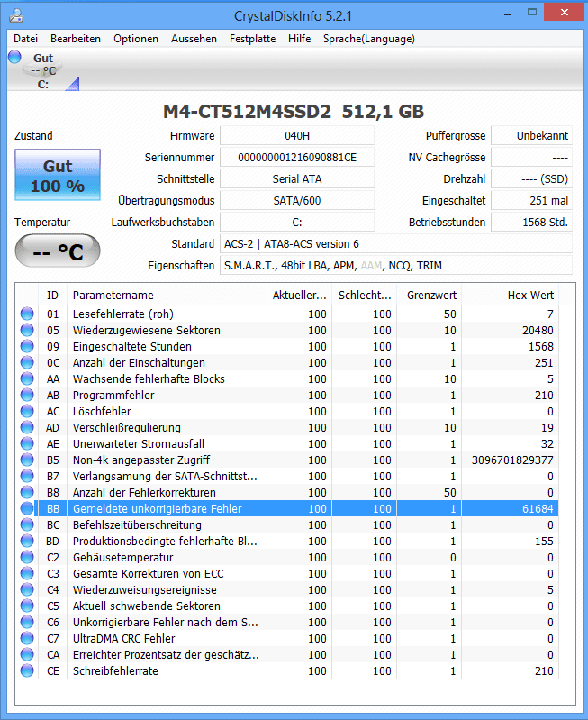
Task: Click status orb for Anzahl der Fehlerkorrekturen
Action: (x=27, y=492)
